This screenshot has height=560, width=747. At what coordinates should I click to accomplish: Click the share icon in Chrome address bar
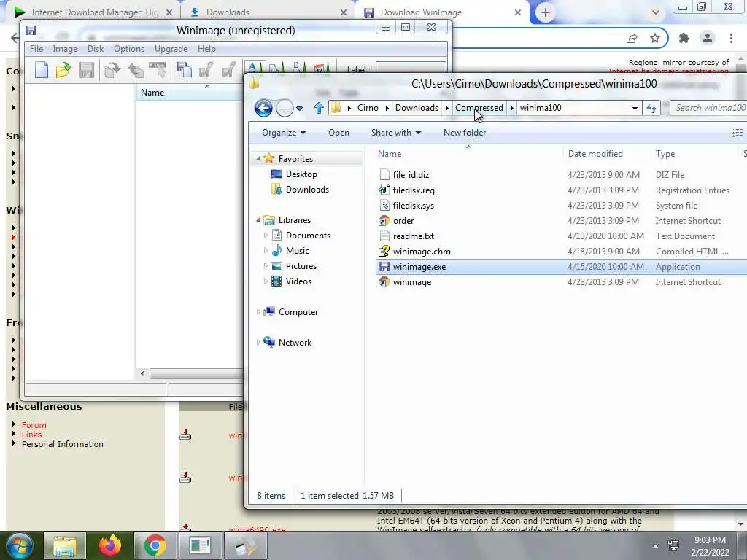point(632,39)
